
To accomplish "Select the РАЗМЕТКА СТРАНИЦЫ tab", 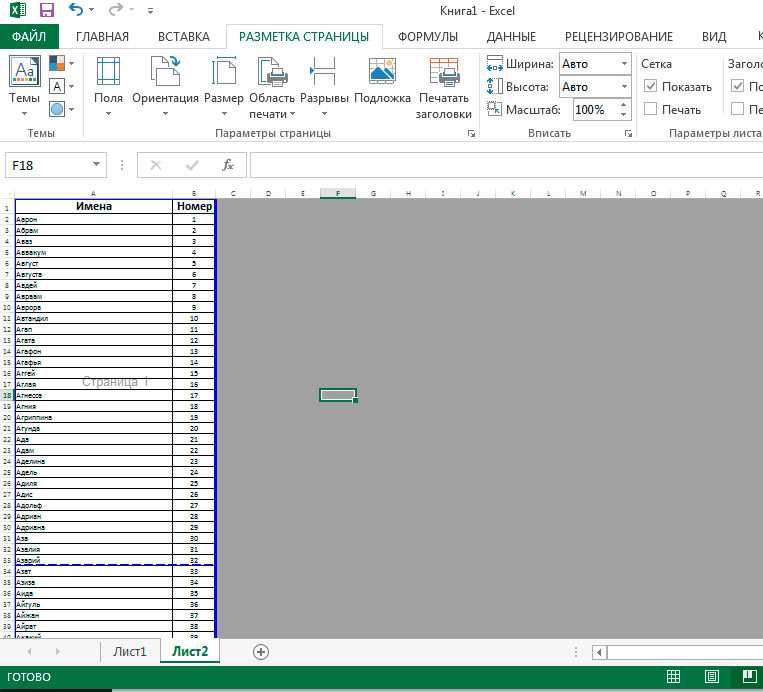I will click(x=304, y=36).
